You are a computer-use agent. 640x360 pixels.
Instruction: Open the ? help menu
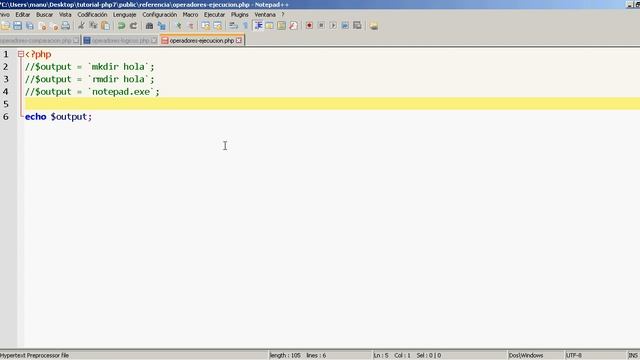282,15
